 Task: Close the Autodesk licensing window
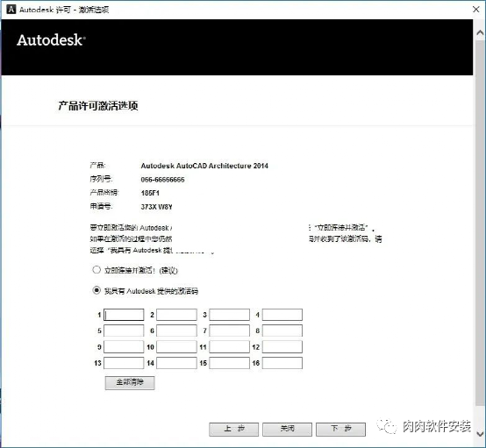pos(476,10)
